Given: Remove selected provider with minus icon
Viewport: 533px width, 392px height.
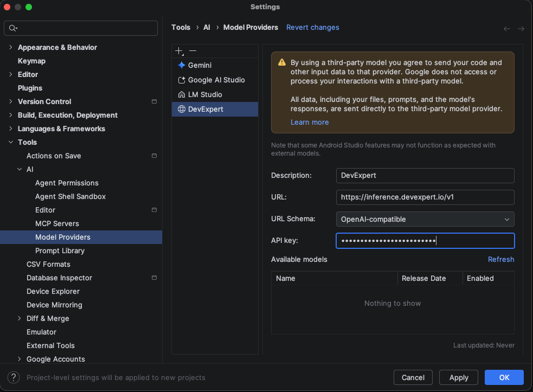Looking at the screenshot, I should point(192,51).
